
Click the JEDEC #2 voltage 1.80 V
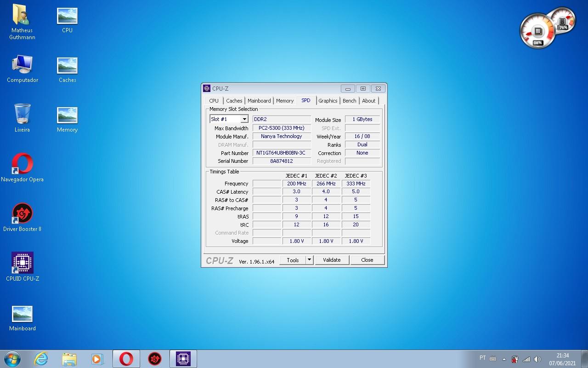pos(326,241)
